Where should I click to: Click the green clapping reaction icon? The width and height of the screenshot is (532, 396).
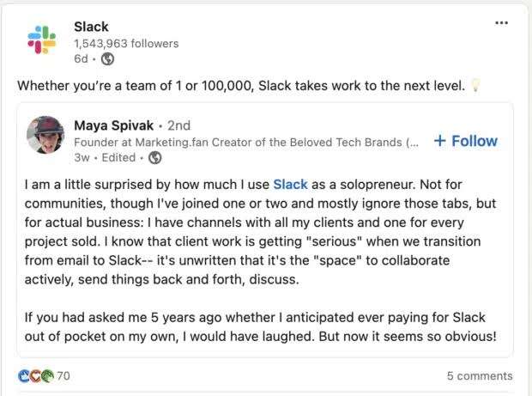(x=48, y=375)
